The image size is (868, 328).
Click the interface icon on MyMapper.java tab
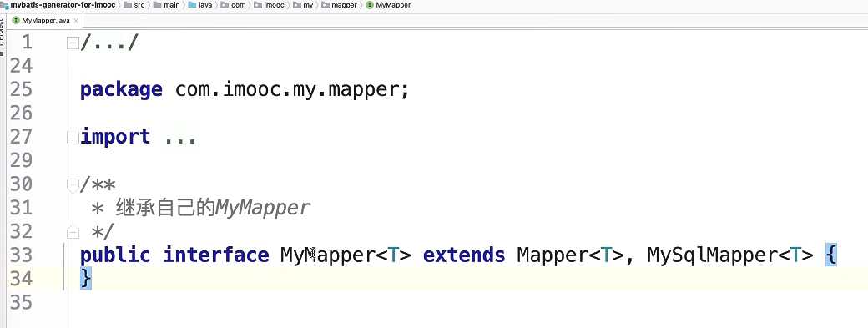tap(17, 21)
